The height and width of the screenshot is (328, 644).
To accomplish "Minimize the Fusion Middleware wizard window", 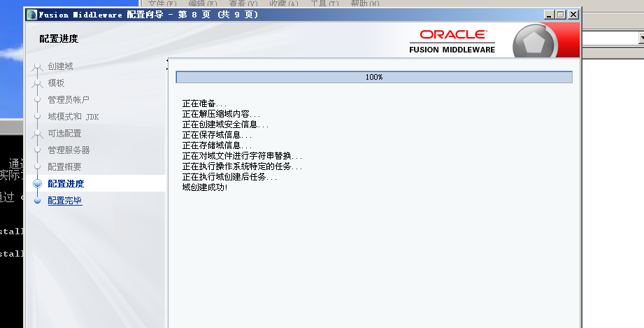I will tap(550, 15).
